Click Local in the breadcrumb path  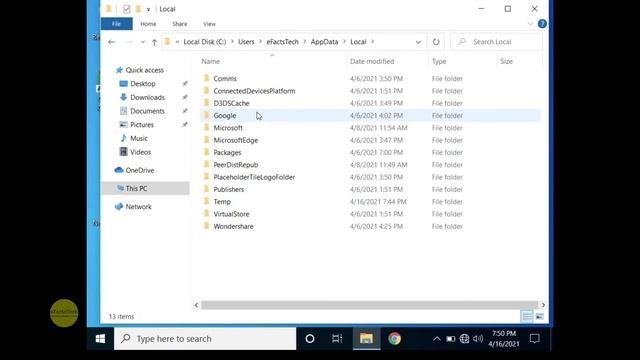coord(358,42)
